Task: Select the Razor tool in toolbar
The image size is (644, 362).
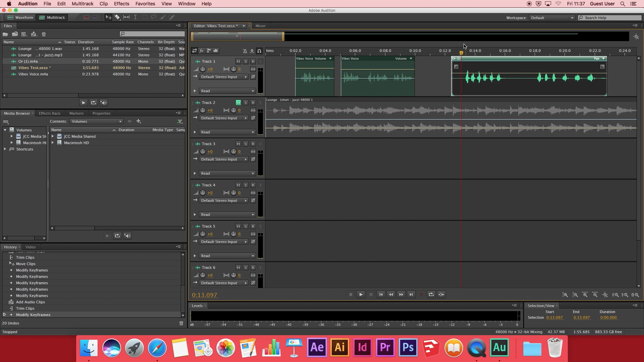Action: click(117, 17)
